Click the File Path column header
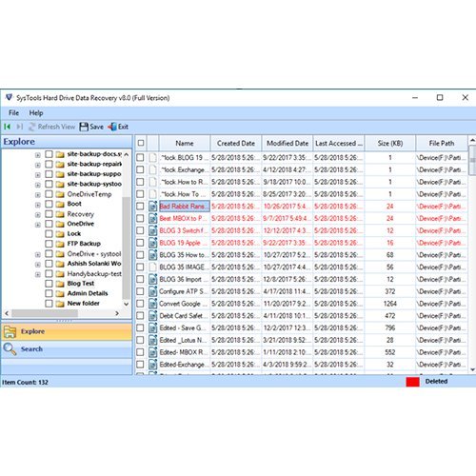The height and width of the screenshot is (476, 476). pos(442,143)
